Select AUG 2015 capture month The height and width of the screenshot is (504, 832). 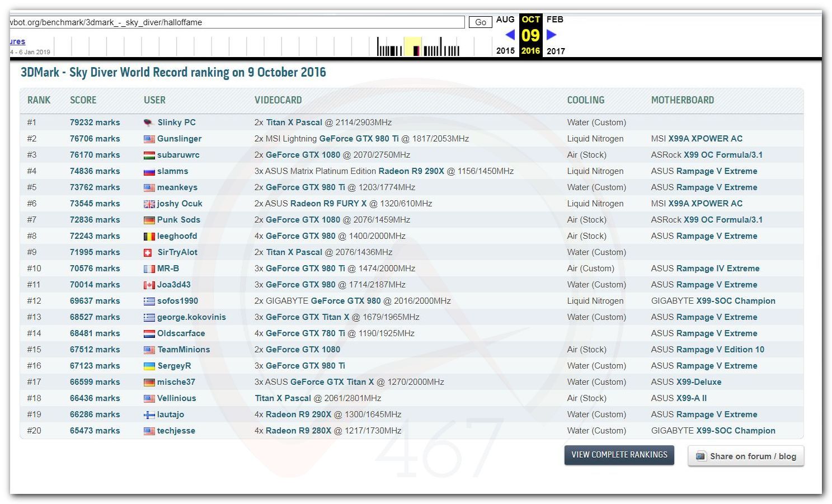click(505, 35)
